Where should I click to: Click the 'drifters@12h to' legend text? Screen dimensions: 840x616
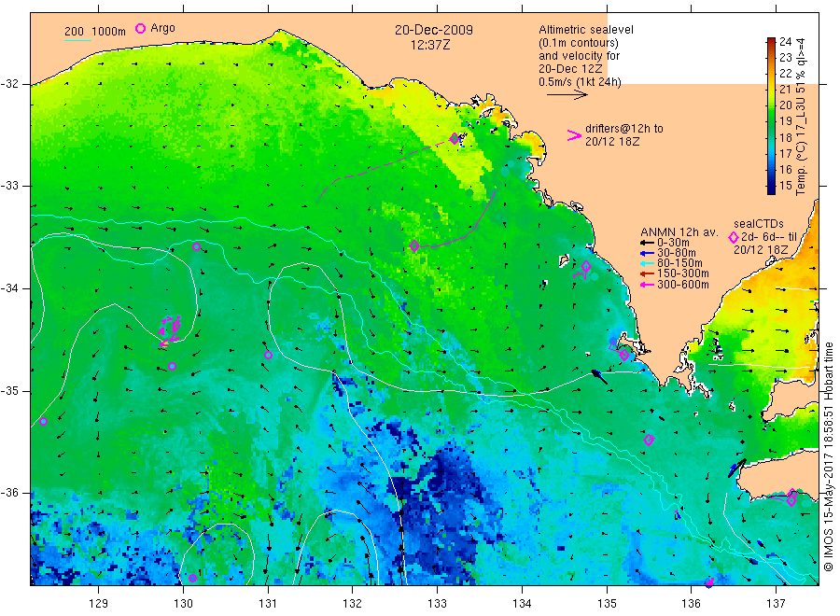(x=624, y=129)
